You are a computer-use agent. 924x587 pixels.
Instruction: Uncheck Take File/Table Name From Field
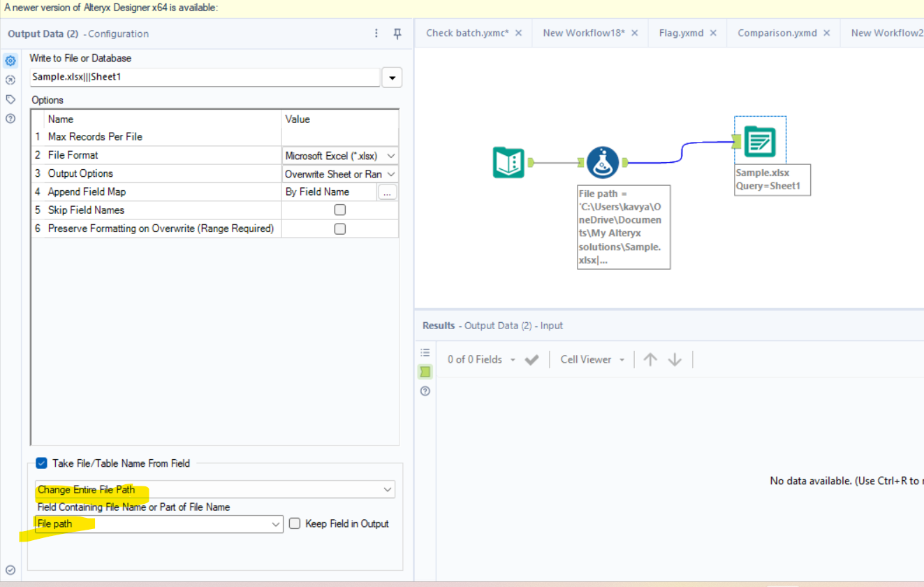click(41, 463)
